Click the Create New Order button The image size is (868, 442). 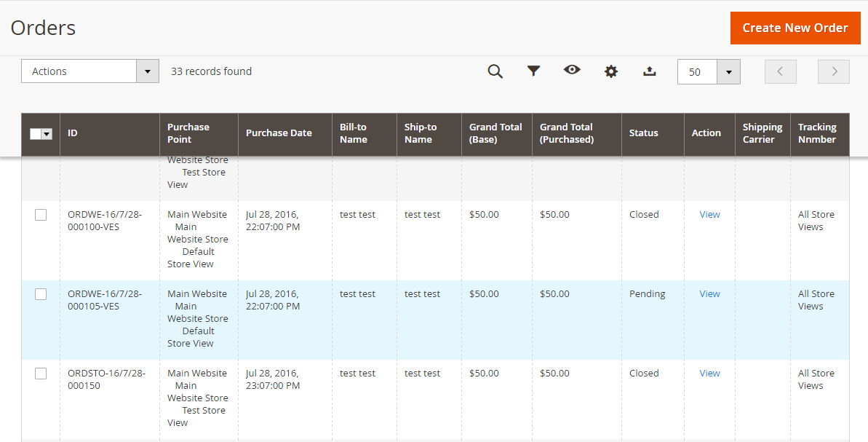tap(795, 28)
